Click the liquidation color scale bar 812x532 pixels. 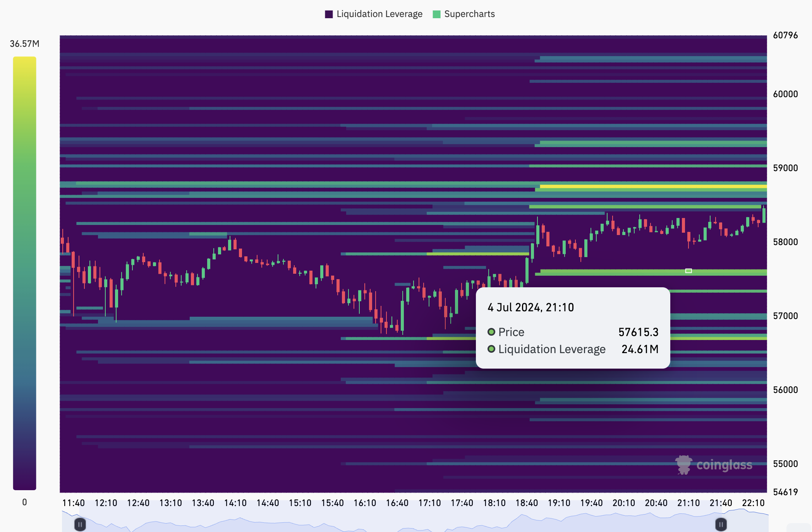(x=24, y=273)
